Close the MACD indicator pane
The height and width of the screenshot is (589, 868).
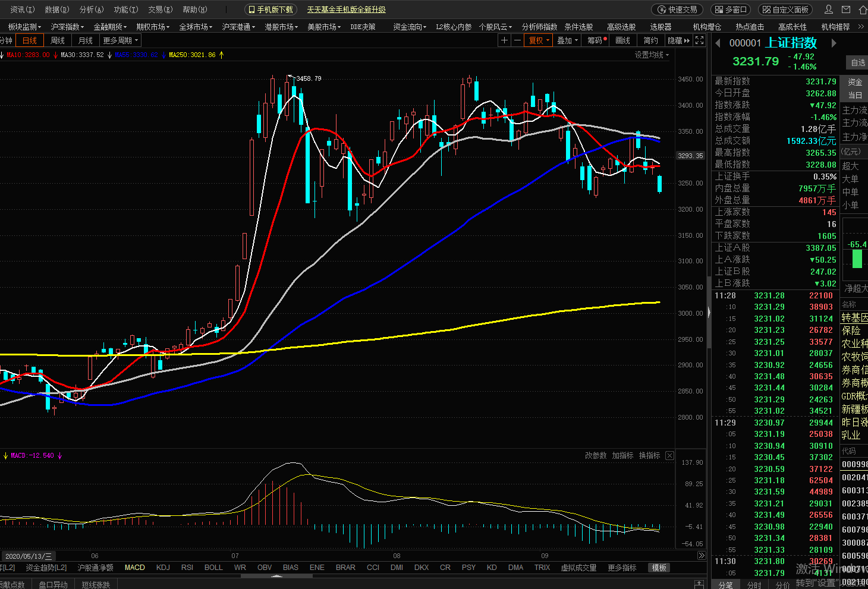tap(669, 456)
